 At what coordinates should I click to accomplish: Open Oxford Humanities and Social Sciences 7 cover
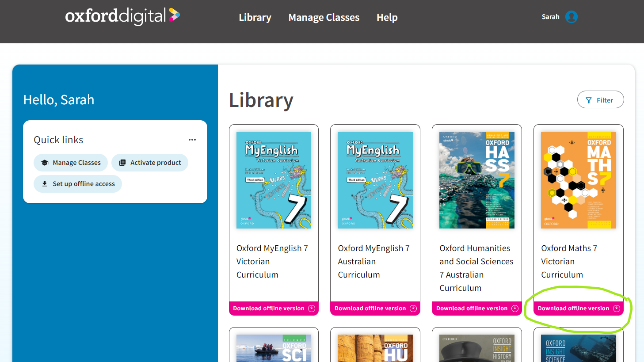pyautogui.click(x=476, y=180)
